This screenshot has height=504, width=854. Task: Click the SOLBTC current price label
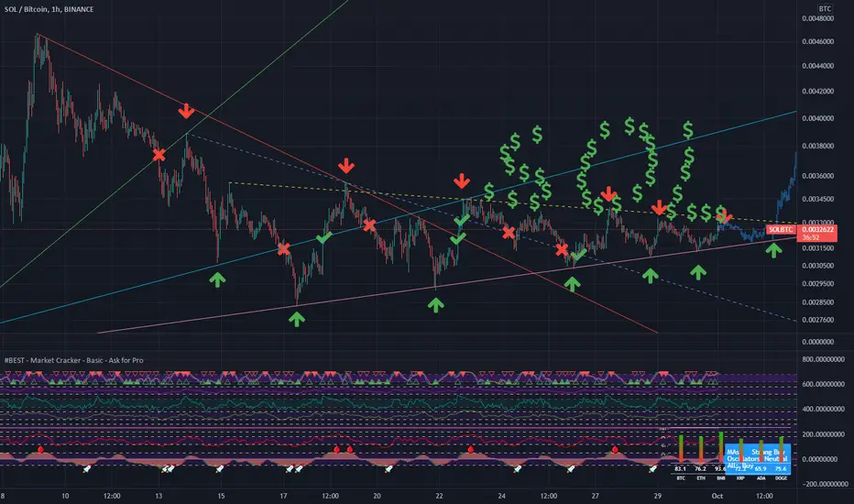tap(780, 230)
